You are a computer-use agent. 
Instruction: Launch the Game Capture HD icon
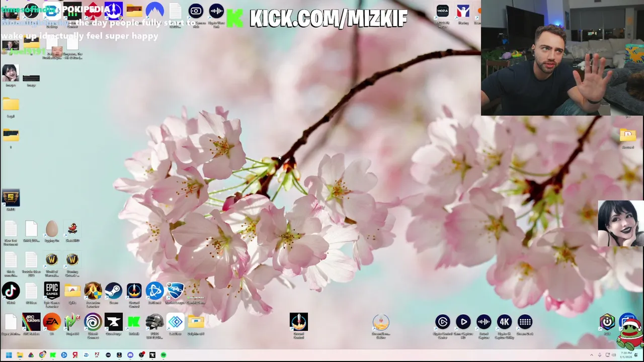coord(463,322)
